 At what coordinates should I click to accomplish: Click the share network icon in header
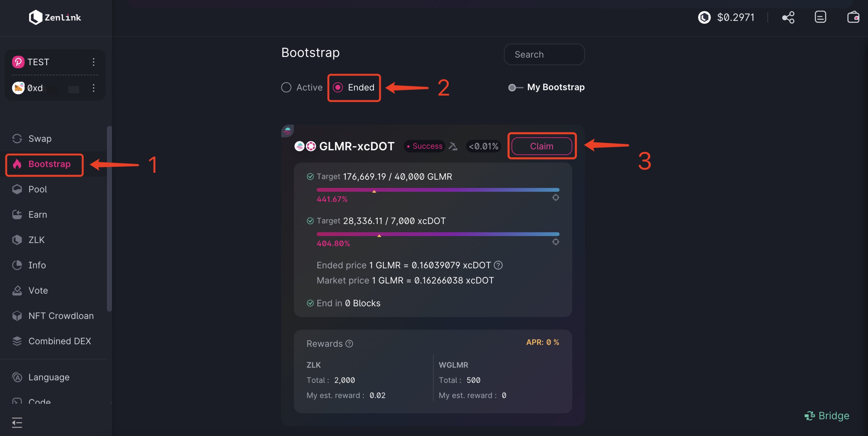[788, 17]
